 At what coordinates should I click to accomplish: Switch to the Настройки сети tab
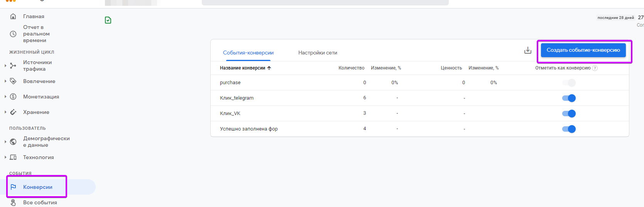(318, 53)
